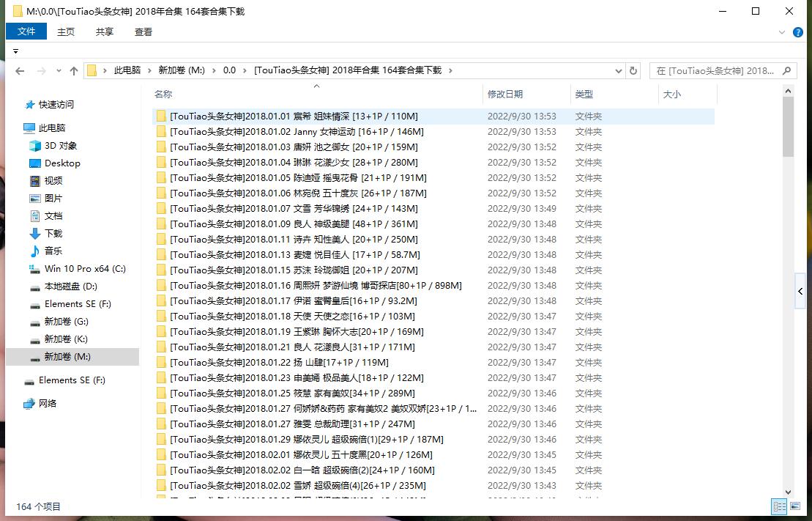Image resolution: width=812 pixels, height=521 pixels.
Task: Switch to the 共享 ribbon tab
Action: [x=104, y=32]
